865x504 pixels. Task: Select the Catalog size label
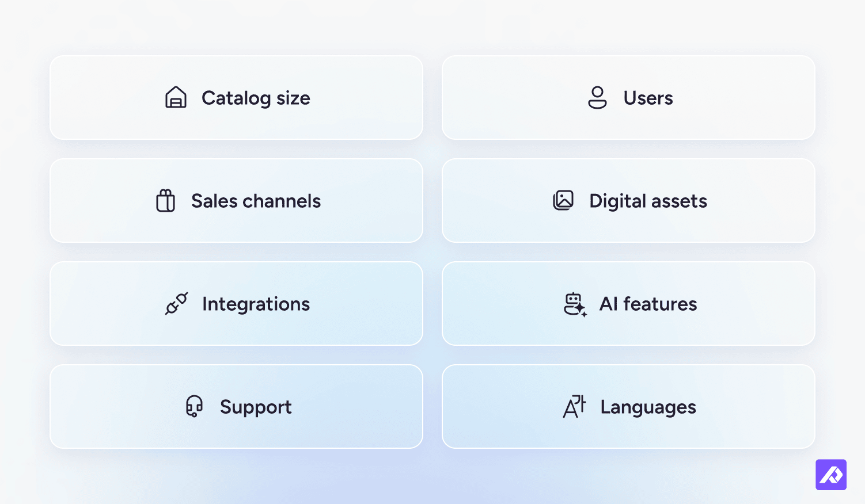(256, 98)
